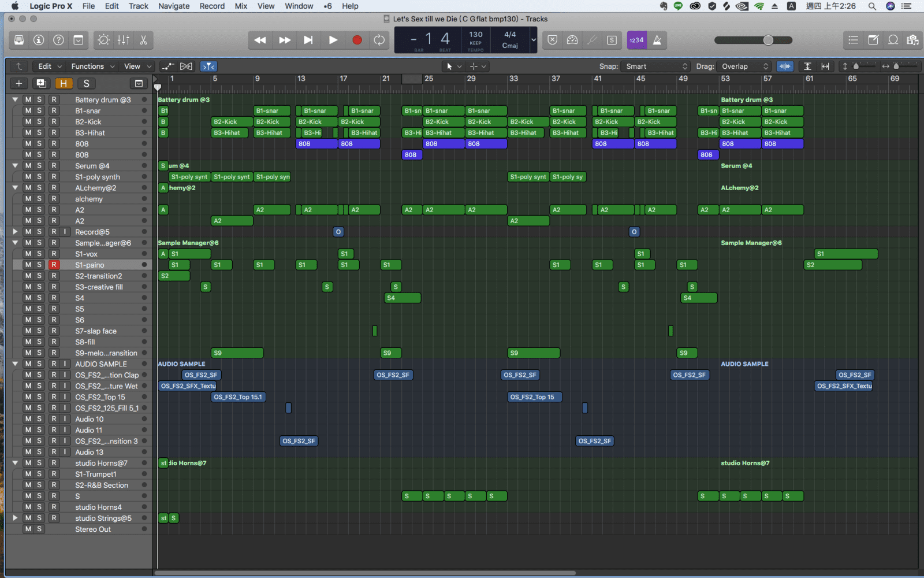This screenshot has width=924, height=578.
Task: Mute the B2-Kick track
Action: (28, 121)
